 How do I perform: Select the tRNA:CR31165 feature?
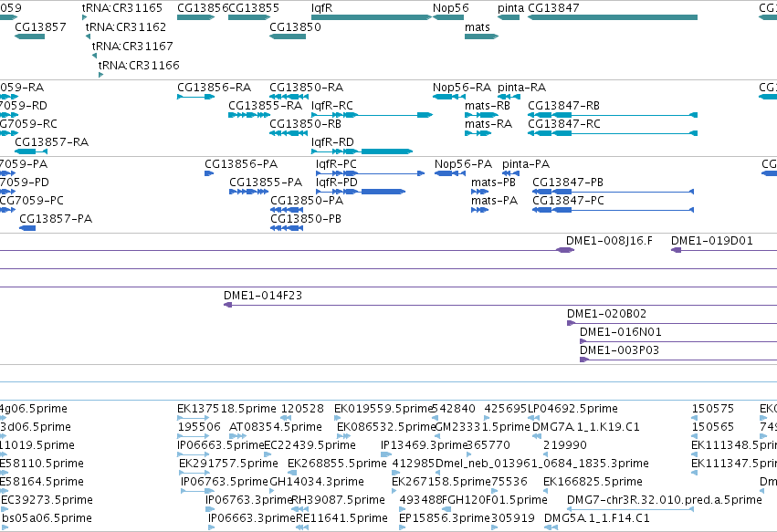85,17
